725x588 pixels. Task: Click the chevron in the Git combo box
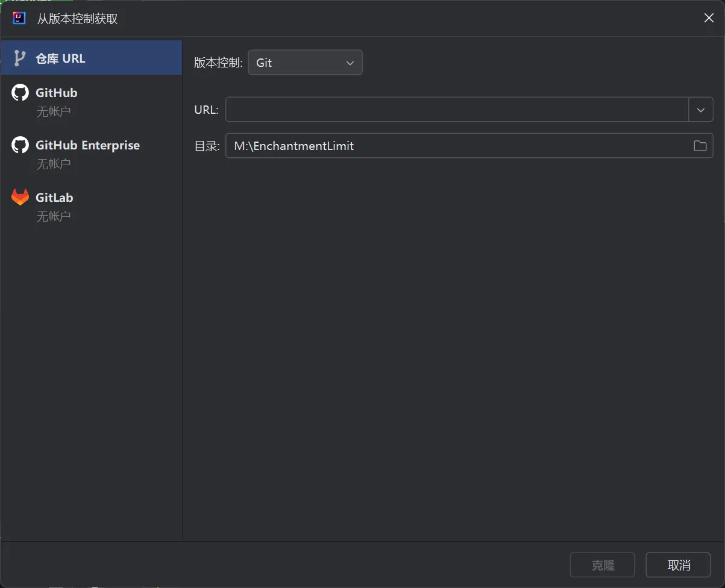(x=350, y=63)
